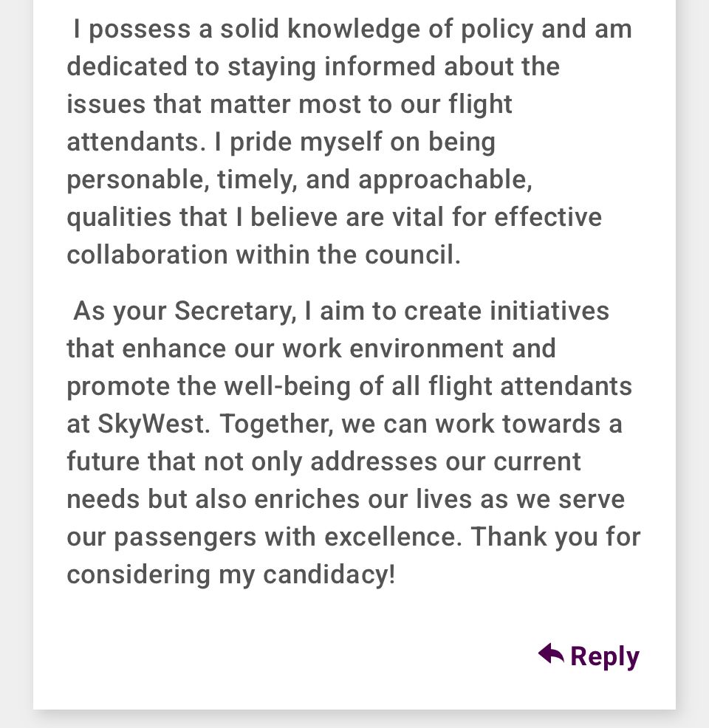This screenshot has height=728, width=709.
Task: Click the line 'qualities that I believe are vital'
Action: [335, 218]
